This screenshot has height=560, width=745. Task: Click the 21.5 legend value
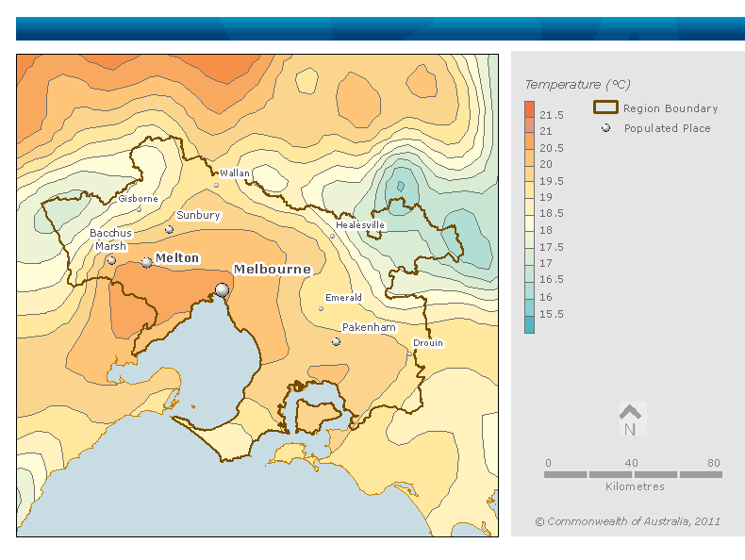[x=552, y=115]
